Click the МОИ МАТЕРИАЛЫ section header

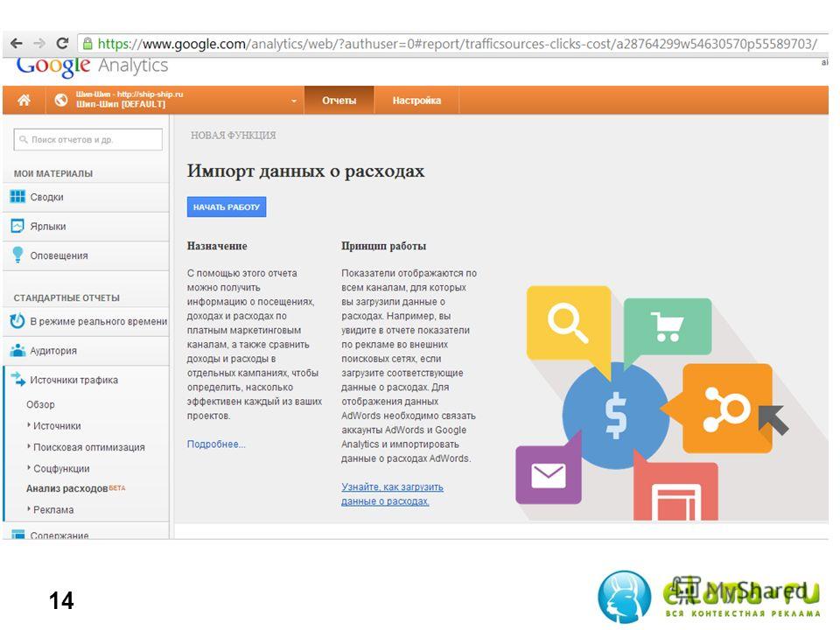(53, 173)
